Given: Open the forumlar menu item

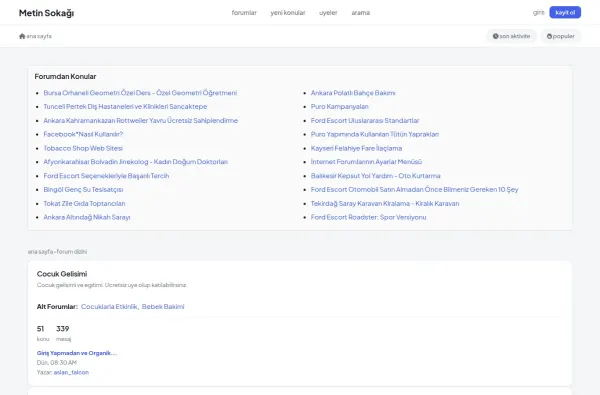Looking at the screenshot, I should pos(244,13).
